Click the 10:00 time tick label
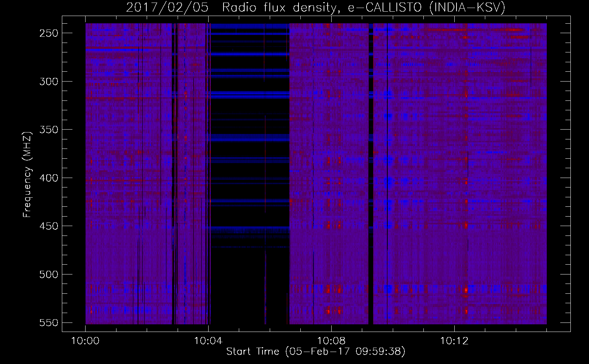 tap(85, 341)
